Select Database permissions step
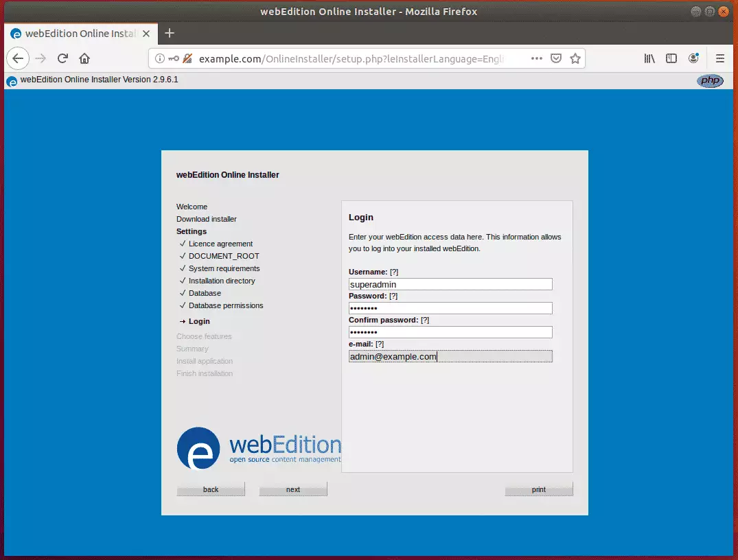 coord(226,305)
